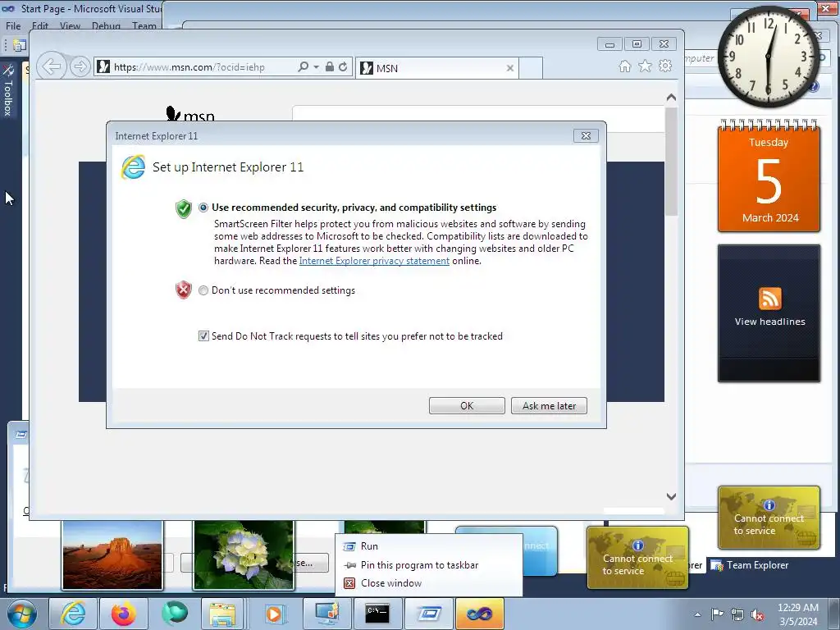Viewport: 840px width, 630px height.
Task: Click the teal globe taskbar icon
Action: [175, 614]
